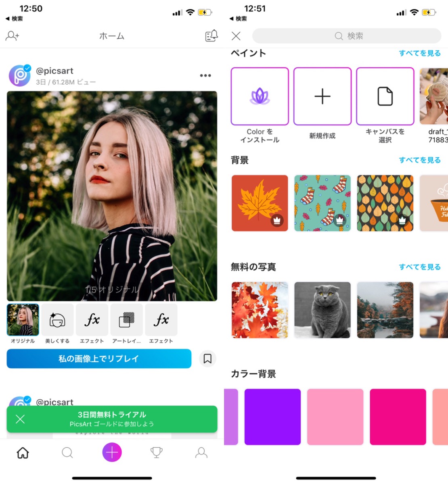
Task: Select the キャンバスを選択 document icon
Action: click(385, 96)
